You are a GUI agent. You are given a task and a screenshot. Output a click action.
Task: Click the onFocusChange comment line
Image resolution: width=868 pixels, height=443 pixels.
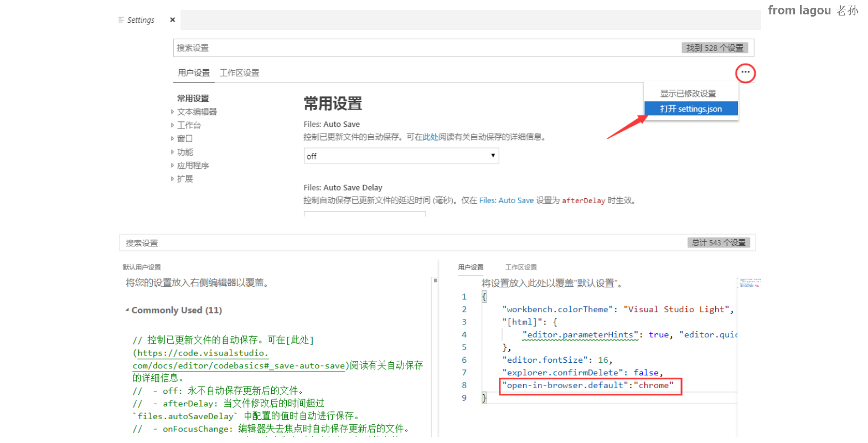[x=272, y=429]
